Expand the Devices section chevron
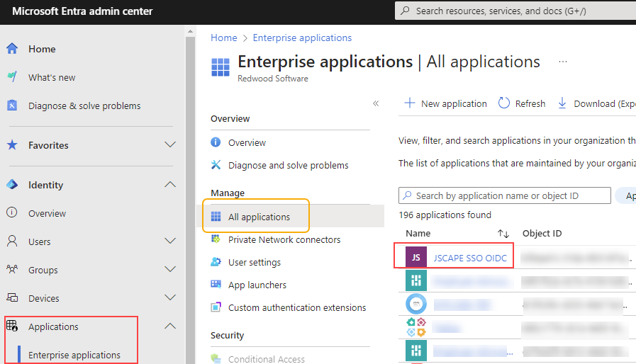 click(x=170, y=297)
